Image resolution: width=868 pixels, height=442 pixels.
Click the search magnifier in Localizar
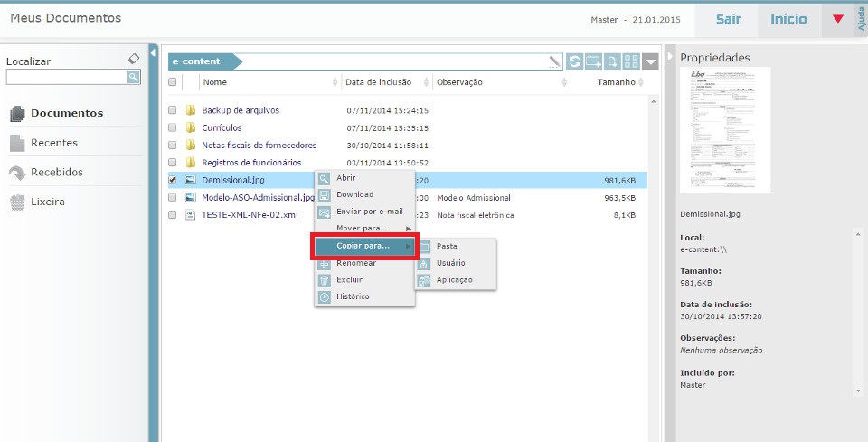click(x=133, y=78)
